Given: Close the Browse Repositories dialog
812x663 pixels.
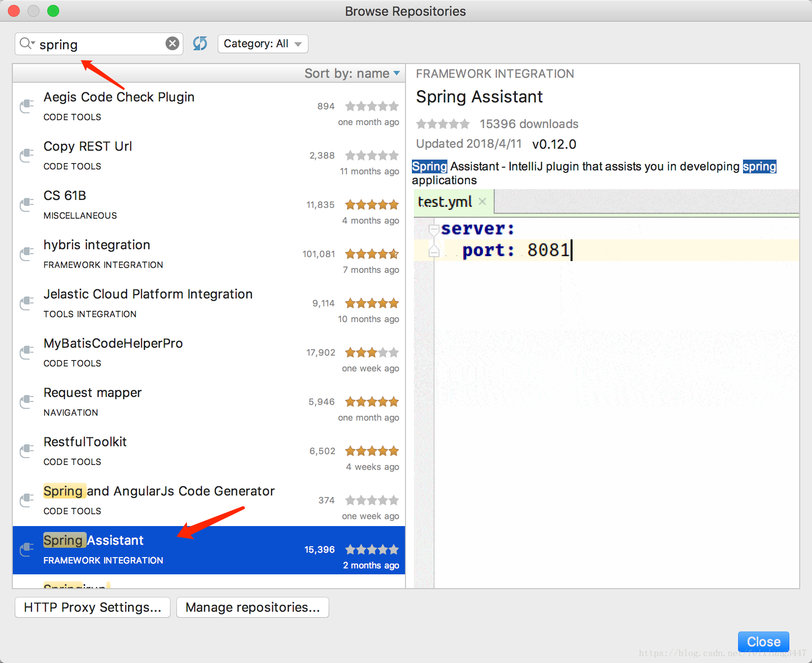Looking at the screenshot, I should [x=764, y=642].
